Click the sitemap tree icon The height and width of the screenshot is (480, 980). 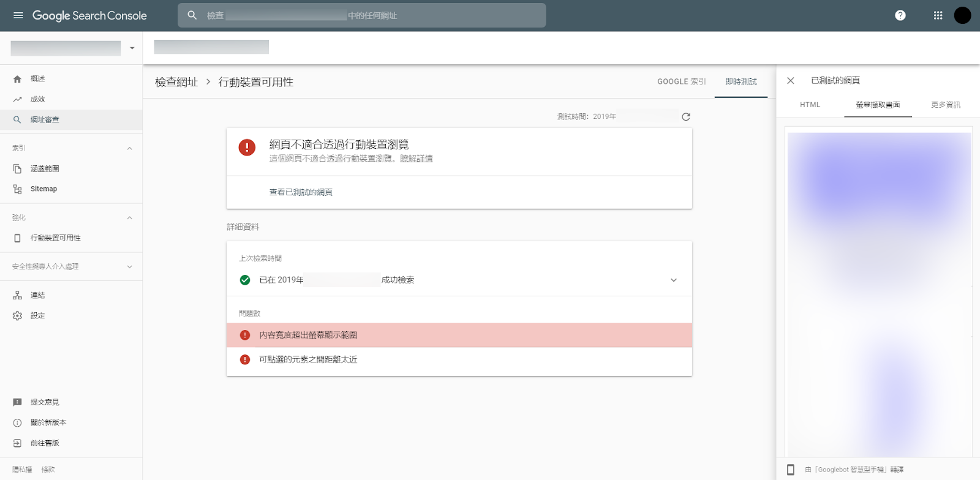click(17, 189)
